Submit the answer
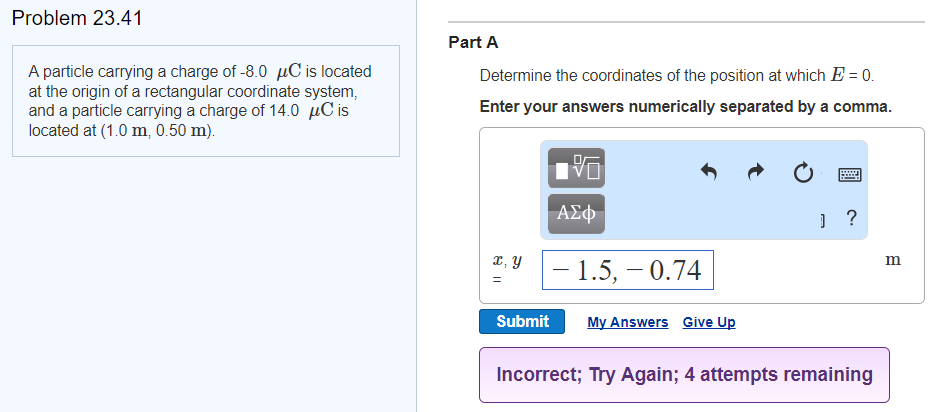Image resolution: width=937 pixels, height=412 pixels. pyautogui.click(x=522, y=322)
